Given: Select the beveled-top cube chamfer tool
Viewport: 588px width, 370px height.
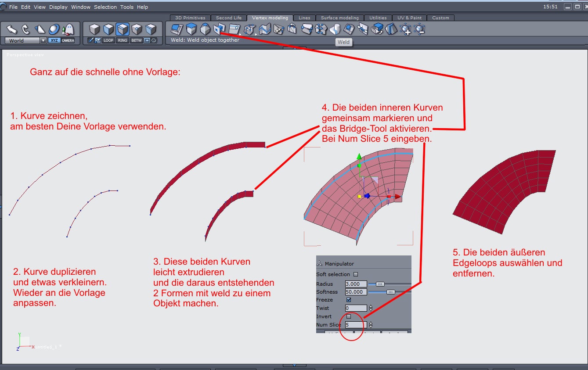Looking at the screenshot, I should pyautogui.click(x=205, y=29).
